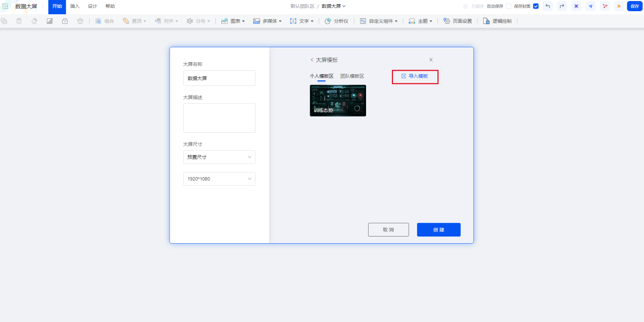Image resolution: width=644 pixels, height=322 pixels.
Task: Switch to the 开始 tab
Action: click(x=57, y=6)
